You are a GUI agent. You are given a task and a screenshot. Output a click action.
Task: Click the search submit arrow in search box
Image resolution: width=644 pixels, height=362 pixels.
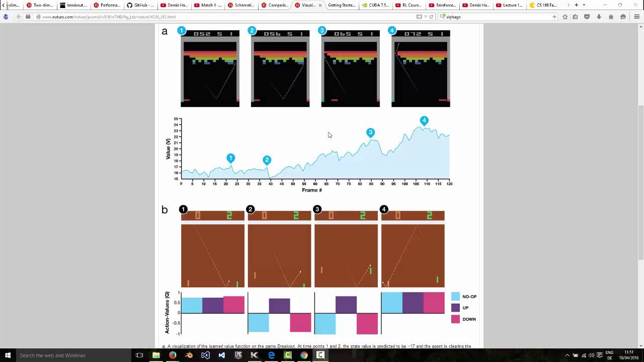(554, 17)
